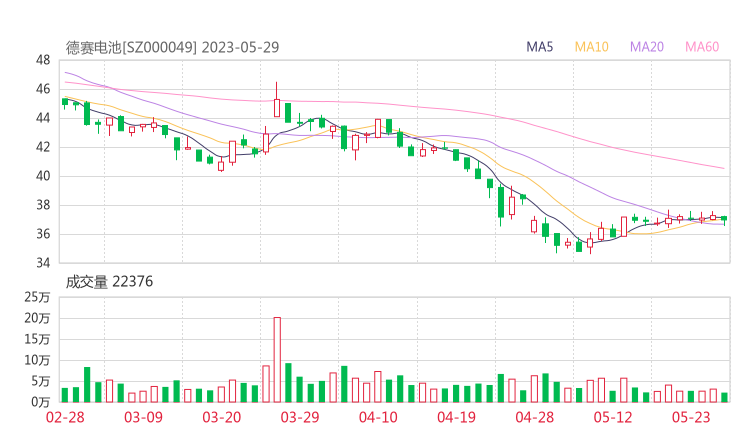Click the 03-20 date label
The image size is (740, 440).
[x=222, y=417]
